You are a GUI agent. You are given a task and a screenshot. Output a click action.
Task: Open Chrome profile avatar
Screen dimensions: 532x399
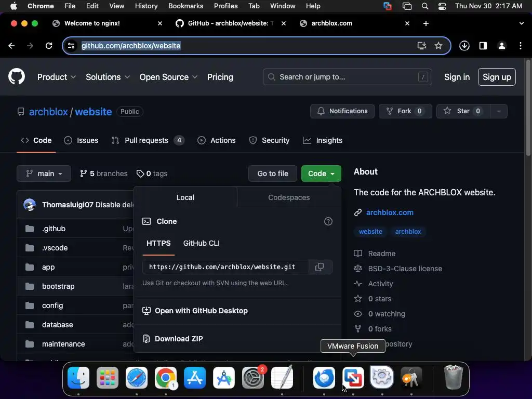coord(501,46)
